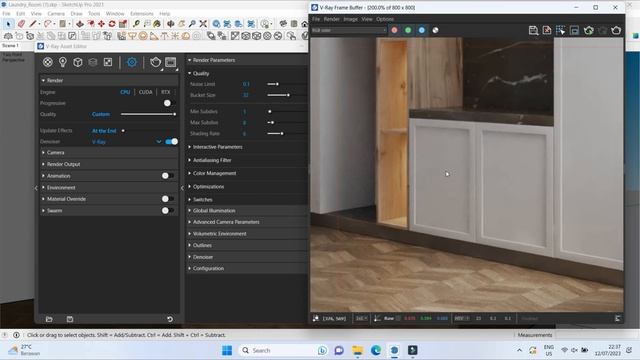
Task: Collapse the left panel with the arrow
Action: pos(36,188)
